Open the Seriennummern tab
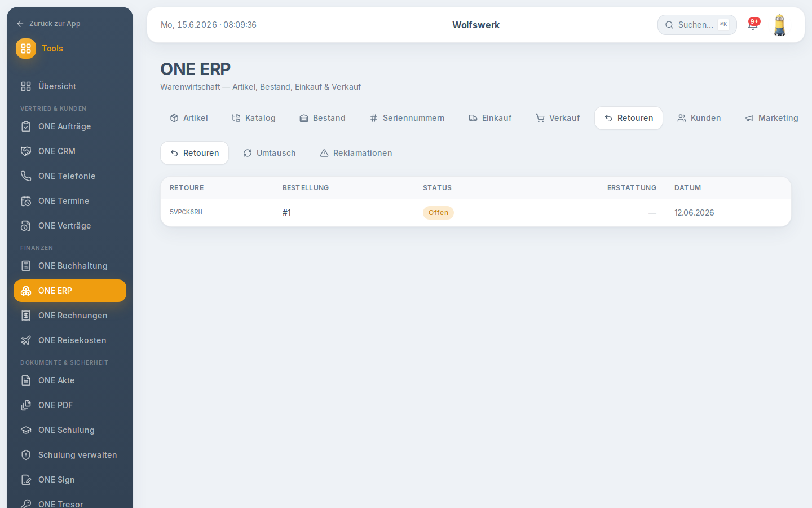 pyautogui.click(x=407, y=118)
